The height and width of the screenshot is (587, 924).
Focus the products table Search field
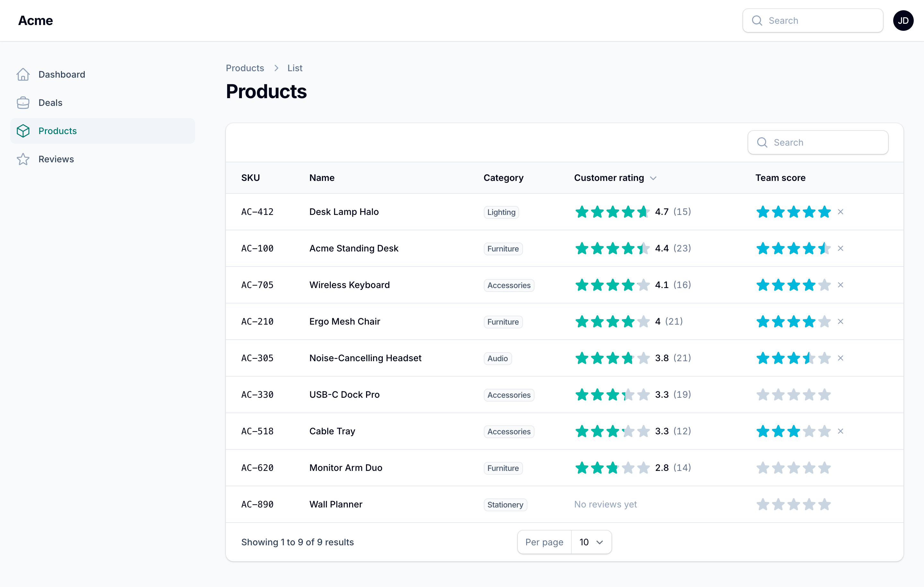(818, 142)
